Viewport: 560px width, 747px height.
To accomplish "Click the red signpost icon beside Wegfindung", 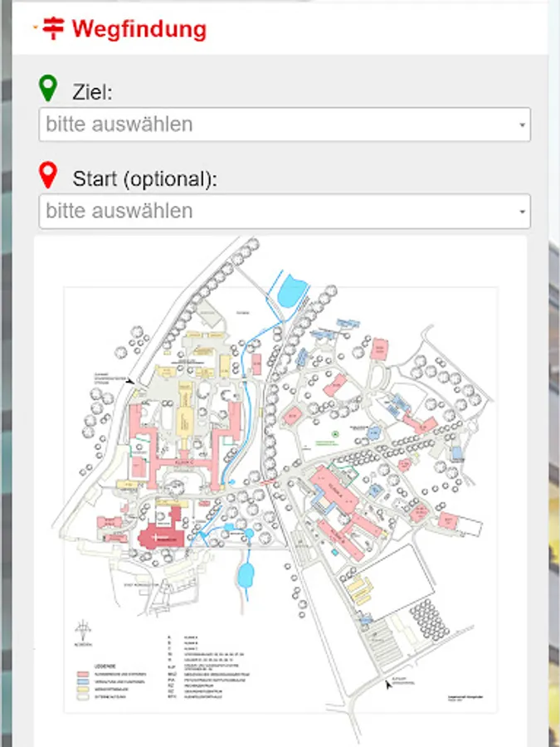I will tap(53, 28).
